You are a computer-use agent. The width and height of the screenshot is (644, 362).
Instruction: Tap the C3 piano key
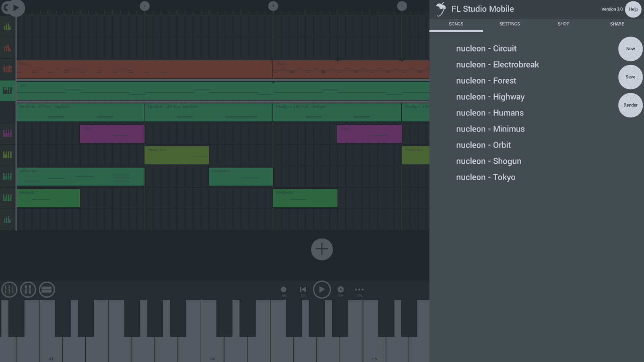[x=51, y=349]
